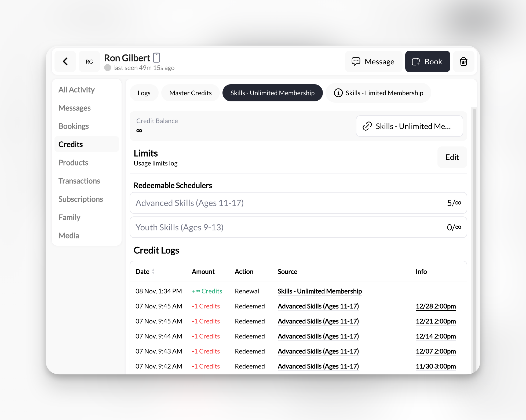
Task: Open Transactions in the sidebar
Action: pos(79,181)
